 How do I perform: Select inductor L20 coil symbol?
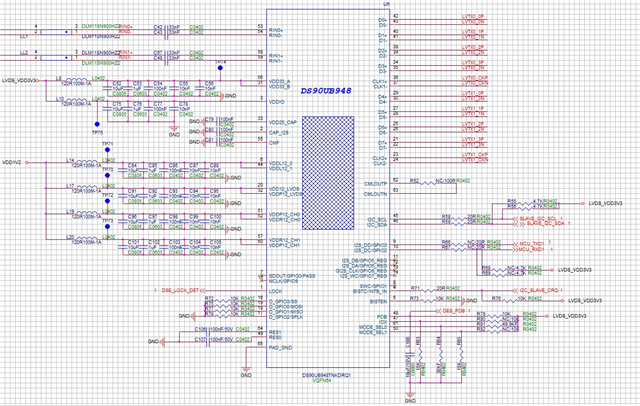[87, 238]
